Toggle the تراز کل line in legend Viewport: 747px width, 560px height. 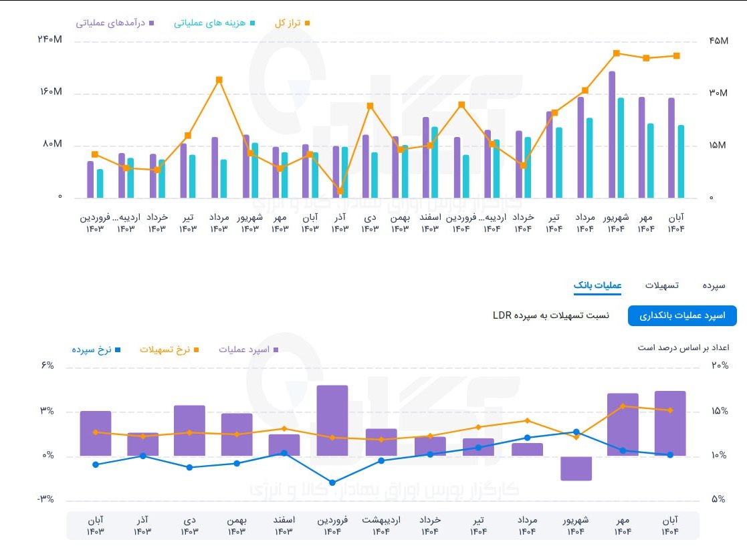292,23
